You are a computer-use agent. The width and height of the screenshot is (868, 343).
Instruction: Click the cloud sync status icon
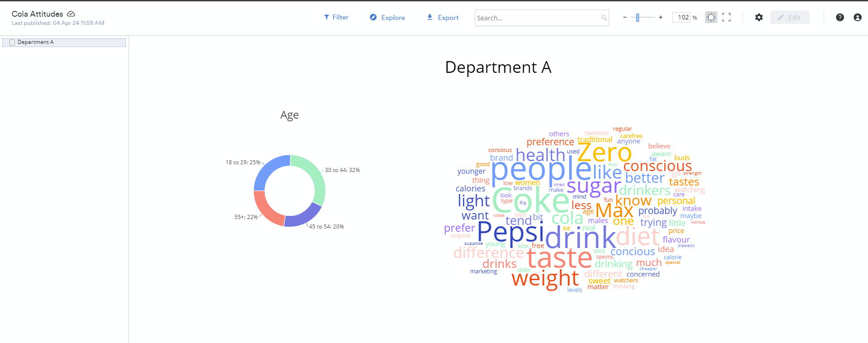pos(71,14)
